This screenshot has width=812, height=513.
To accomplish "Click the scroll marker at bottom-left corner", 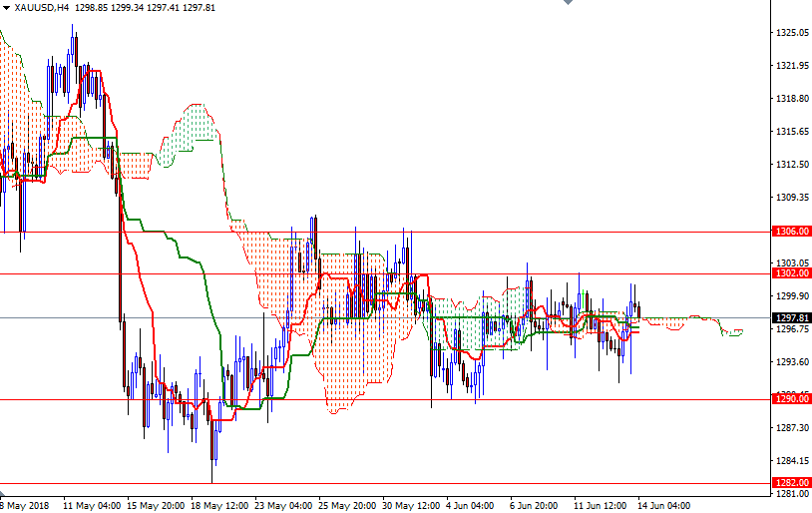I will tap(3, 493).
